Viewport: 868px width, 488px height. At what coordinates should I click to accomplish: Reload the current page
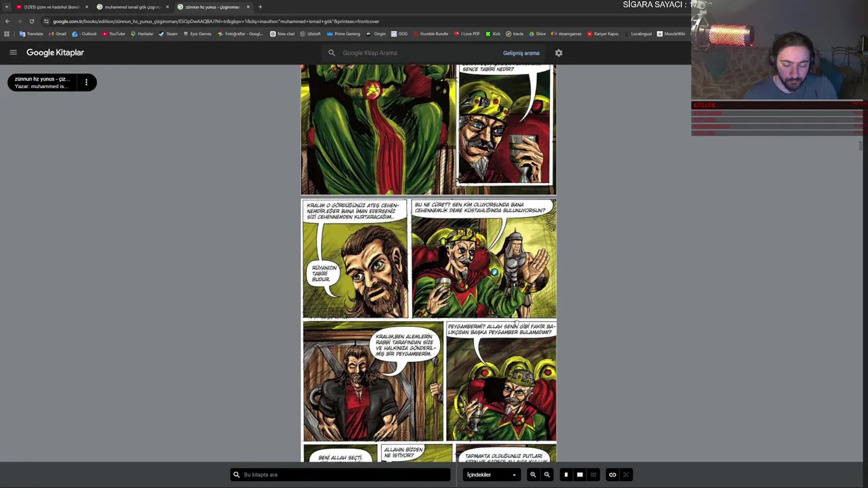pyautogui.click(x=31, y=21)
